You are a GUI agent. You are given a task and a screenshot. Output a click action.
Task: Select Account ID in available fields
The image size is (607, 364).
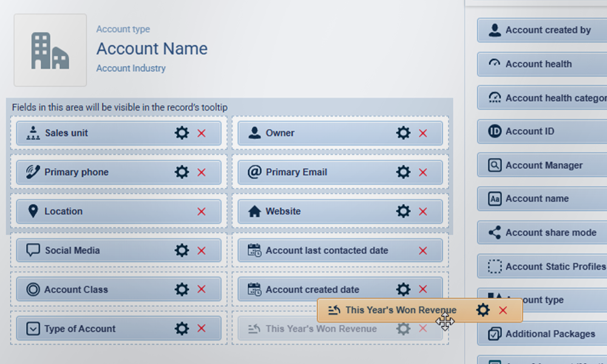pyautogui.click(x=529, y=131)
